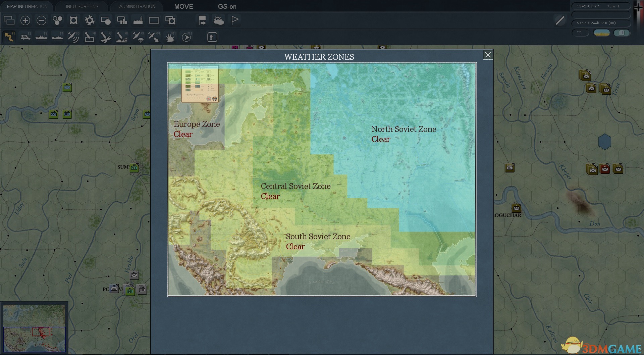Viewport: 644px width, 355px height.
Task: Click the minimap in bottom-left corner
Action: (34, 328)
